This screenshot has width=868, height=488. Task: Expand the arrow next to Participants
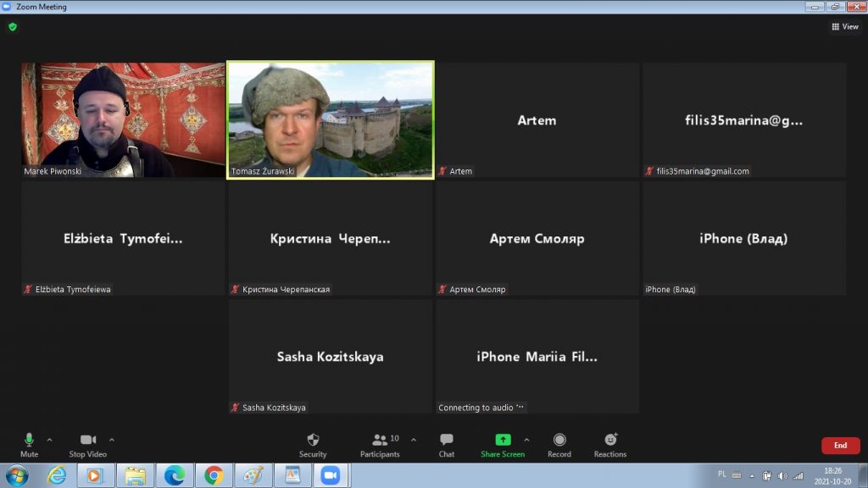(414, 440)
